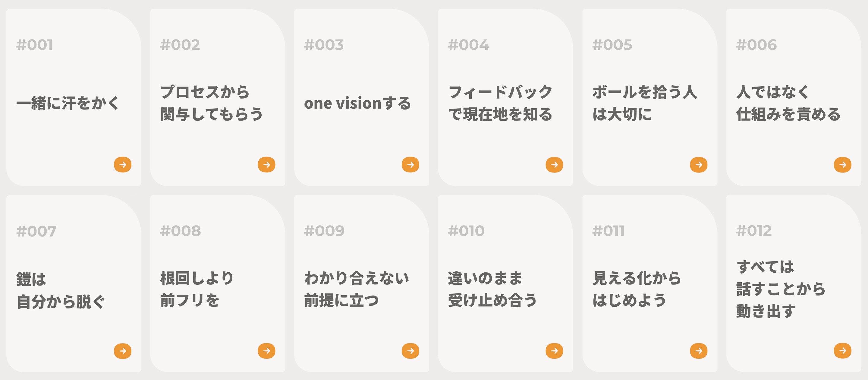
Task: Click the #007 number label
Action: 36,231
